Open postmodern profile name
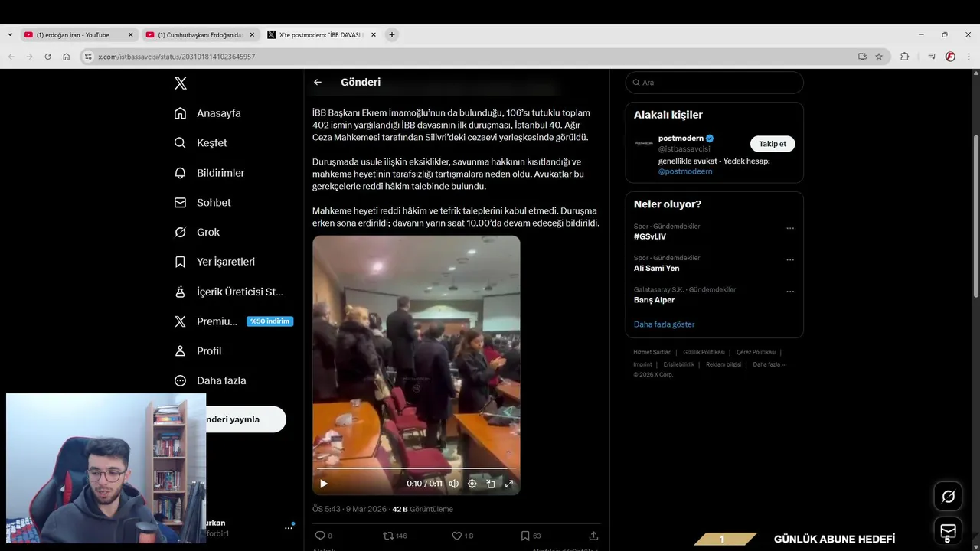Screen dimensions: 980x551 pos(681,138)
